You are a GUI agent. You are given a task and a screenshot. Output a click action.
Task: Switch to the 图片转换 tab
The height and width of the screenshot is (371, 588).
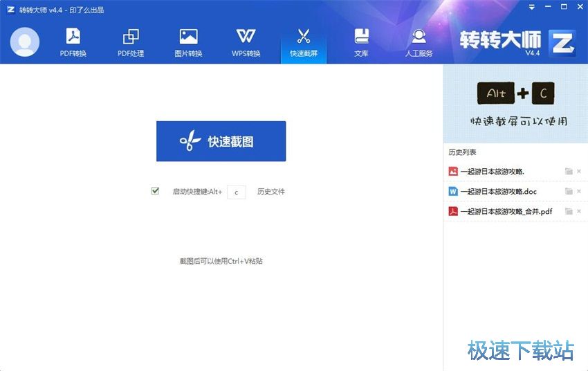tap(188, 42)
